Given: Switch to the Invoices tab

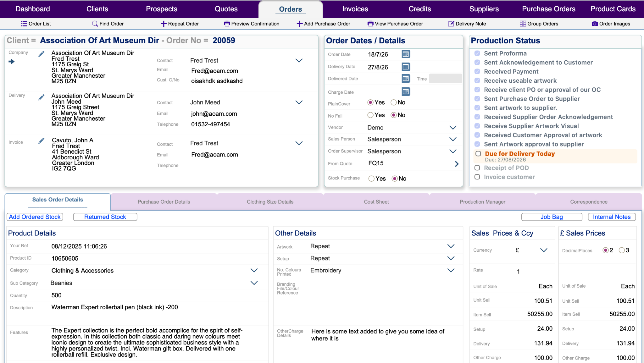Looking at the screenshot, I should pos(355,9).
